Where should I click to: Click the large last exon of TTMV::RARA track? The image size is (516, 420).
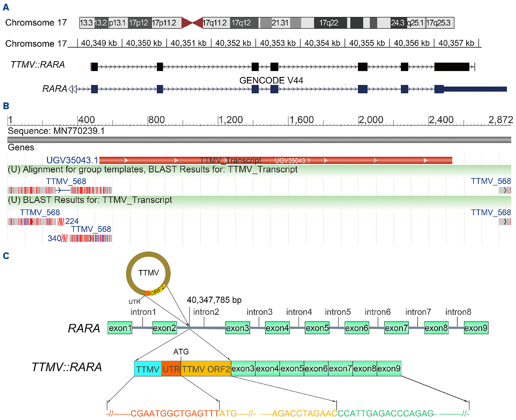pos(452,67)
